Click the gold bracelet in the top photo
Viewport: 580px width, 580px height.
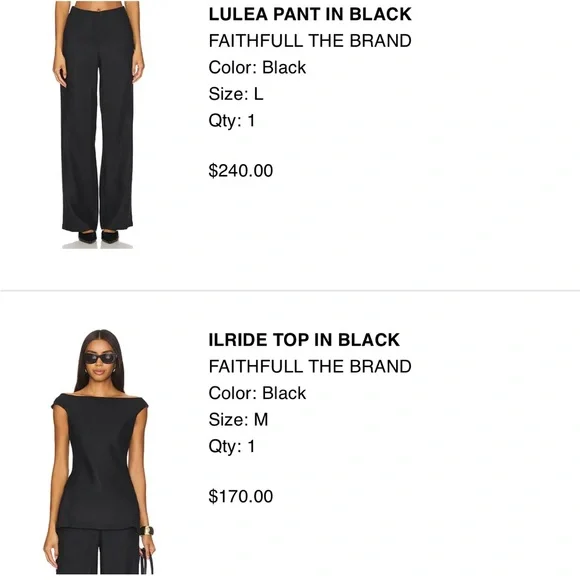click(147, 531)
